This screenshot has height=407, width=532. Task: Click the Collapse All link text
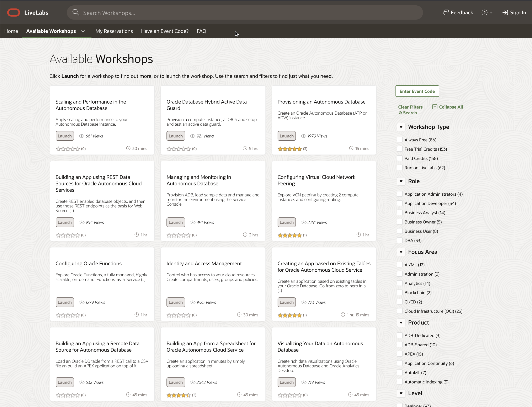click(x=451, y=107)
